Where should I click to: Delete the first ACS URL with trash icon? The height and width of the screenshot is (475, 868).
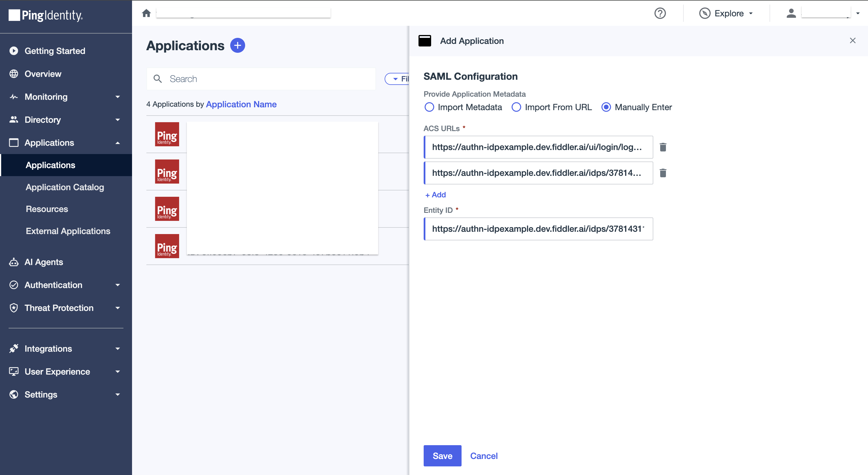(x=663, y=147)
